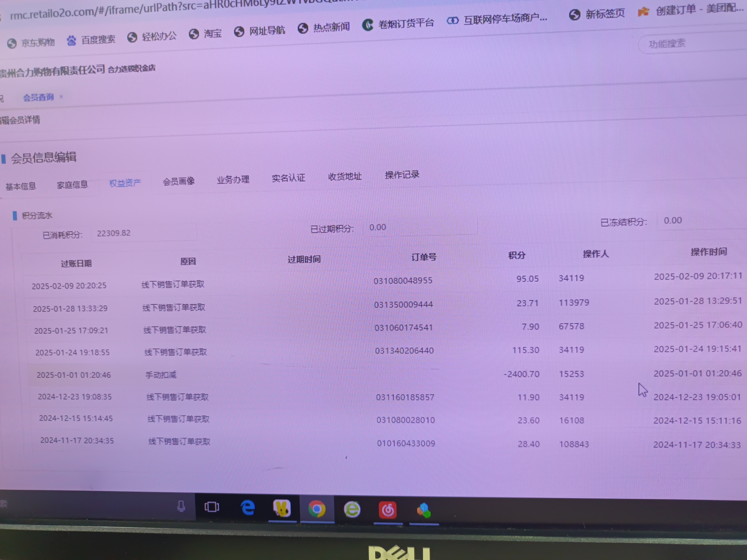Open the 会员画像 tab
The height and width of the screenshot is (560, 747).
tap(179, 181)
